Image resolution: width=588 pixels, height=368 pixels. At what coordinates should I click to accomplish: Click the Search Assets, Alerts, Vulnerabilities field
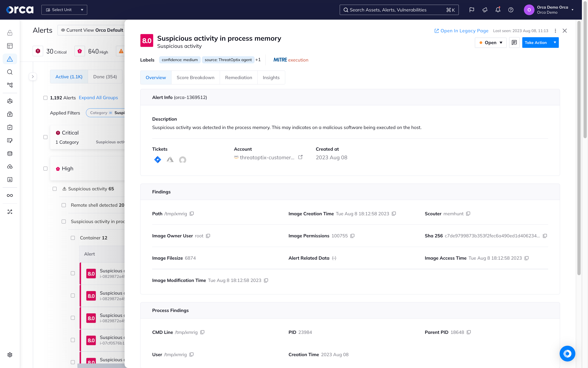pyautogui.click(x=399, y=10)
